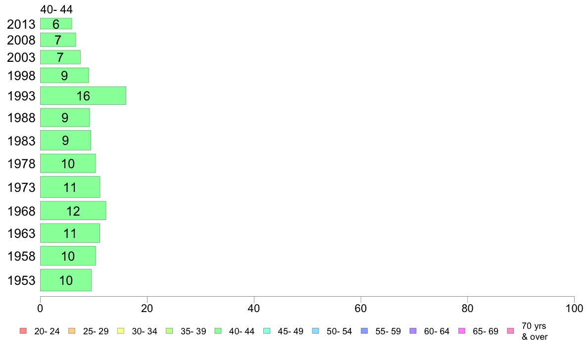Click the 2013 bar showing 6
Screen dimensions: 588x364
[x=56, y=24]
